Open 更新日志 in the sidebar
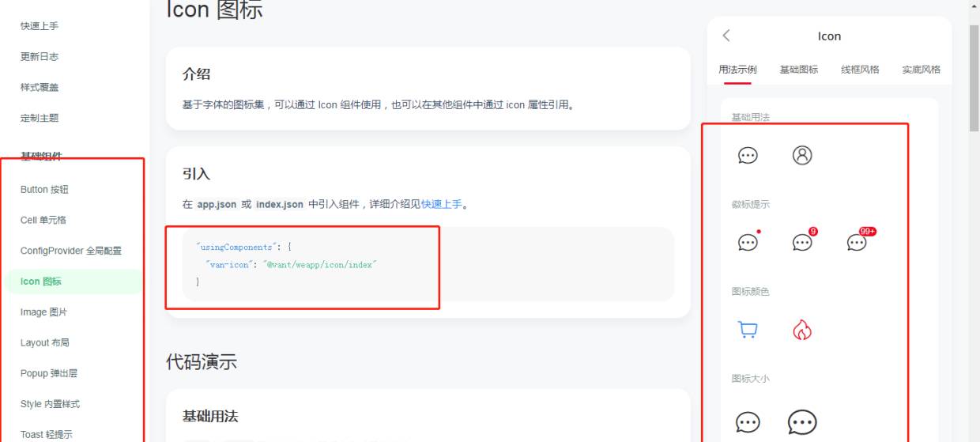This screenshot has width=980, height=442. click(x=40, y=57)
